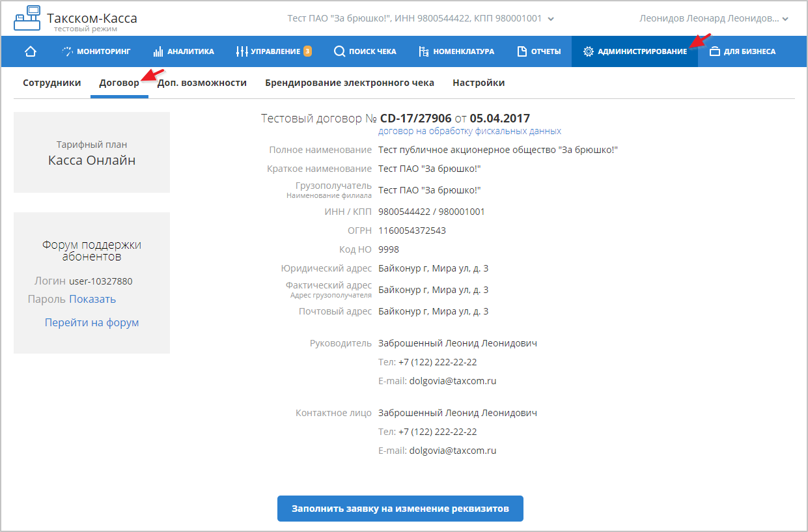Open Аналитика section via the bar chart icon

click(158, 51)
